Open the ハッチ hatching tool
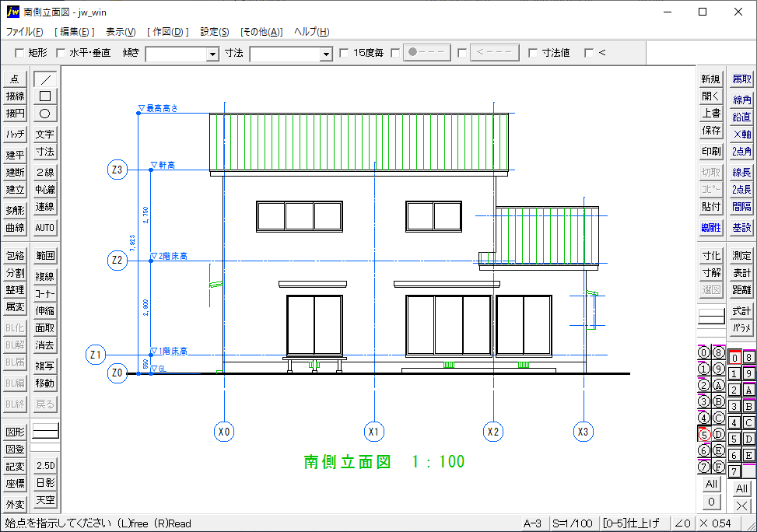Screen dimensions: 757x532 tap(15, 133)
